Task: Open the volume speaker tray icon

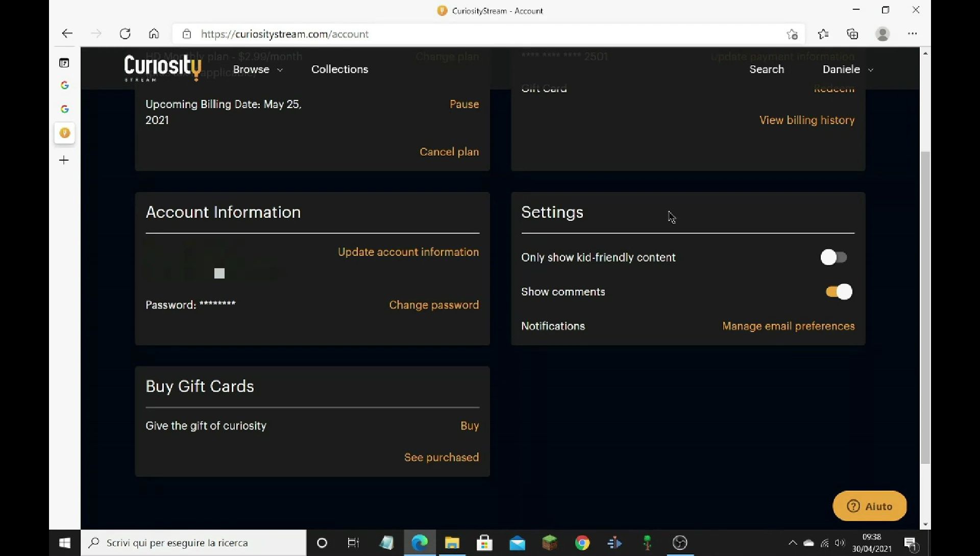Action: pyautogui.click(x=840, y=543)
